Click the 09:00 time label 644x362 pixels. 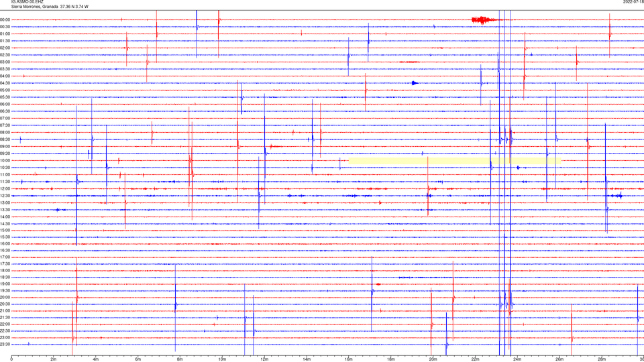click(x=5, y=147)
